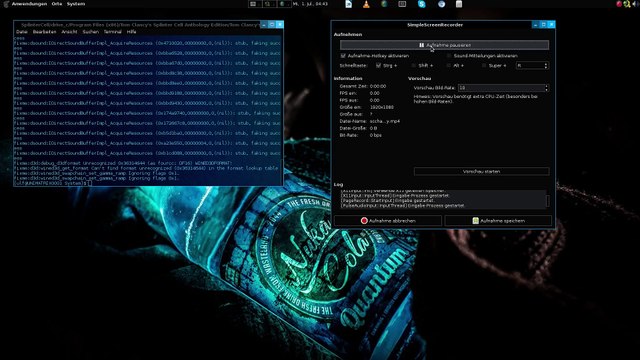Enable Sound-Mitteilungen aktivieren checkbox

(x=449, y=56)
